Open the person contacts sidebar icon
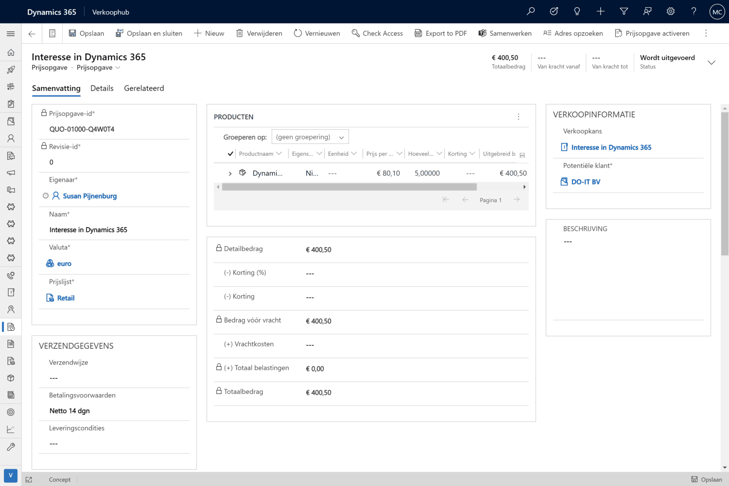729x486 pixels. tap(11, 138)
